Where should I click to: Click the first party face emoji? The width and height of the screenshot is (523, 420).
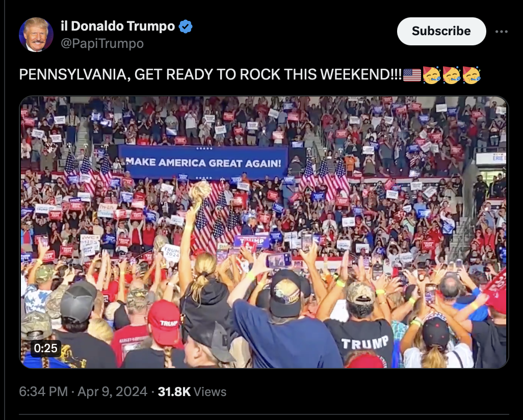point(432,75)
